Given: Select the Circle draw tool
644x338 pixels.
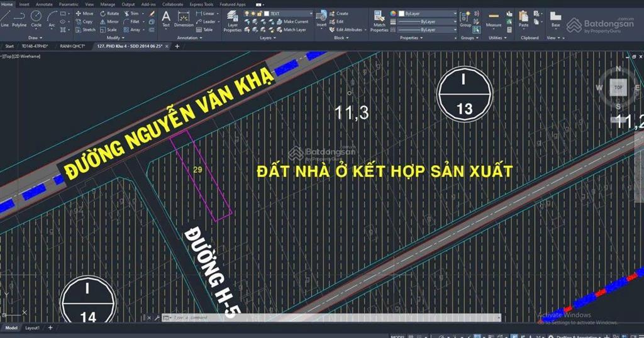Looking at the screenshot, I should (36, 19).
